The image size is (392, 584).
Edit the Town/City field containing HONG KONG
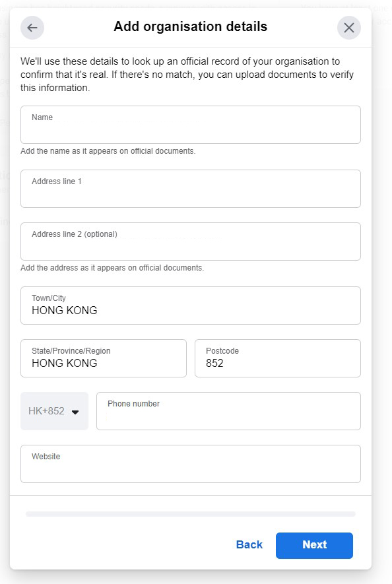191,306
